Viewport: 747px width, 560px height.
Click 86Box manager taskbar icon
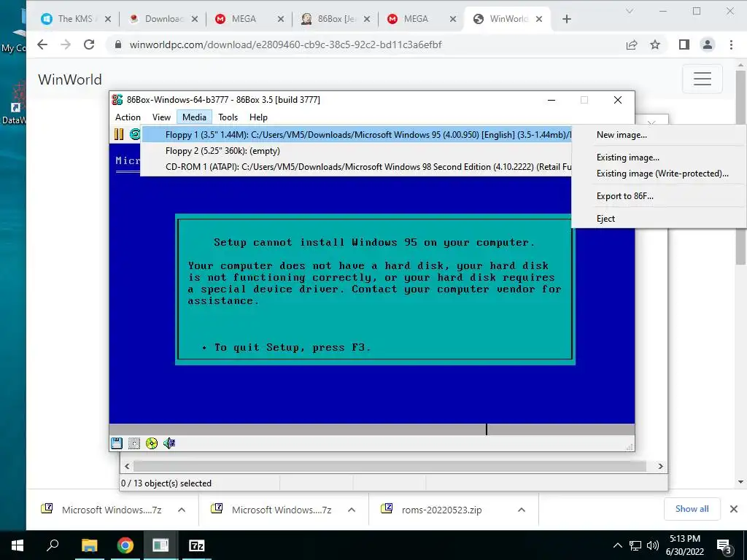pyautogui.click(x=160, y=545)
